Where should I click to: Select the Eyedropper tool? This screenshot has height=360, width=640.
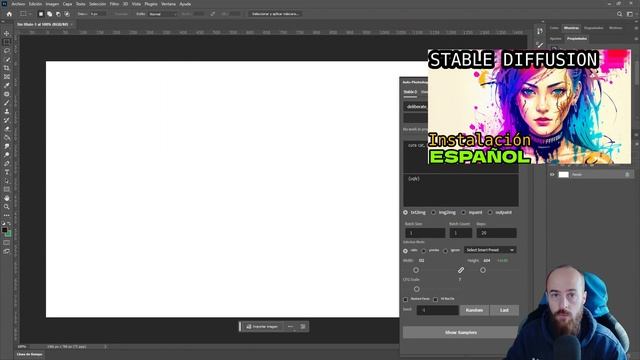coord(7,85)
